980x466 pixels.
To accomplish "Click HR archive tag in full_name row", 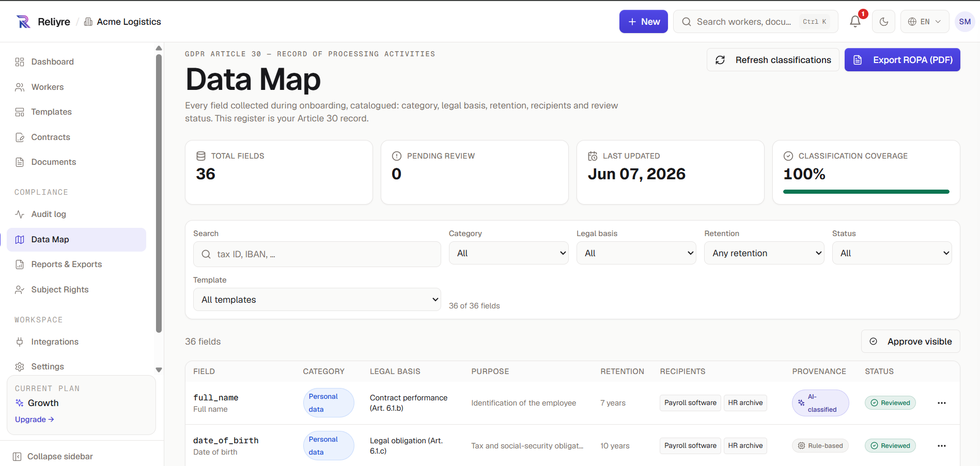I will 745,403.
